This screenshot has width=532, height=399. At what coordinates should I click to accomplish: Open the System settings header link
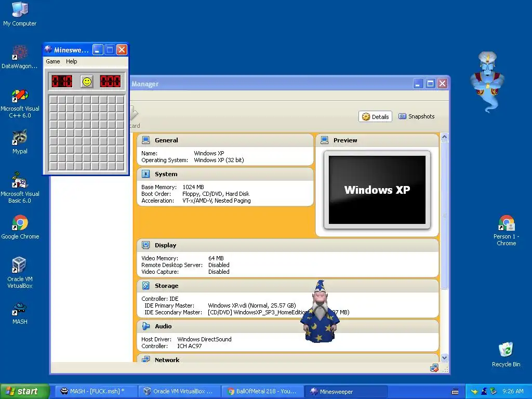(166, 174)
